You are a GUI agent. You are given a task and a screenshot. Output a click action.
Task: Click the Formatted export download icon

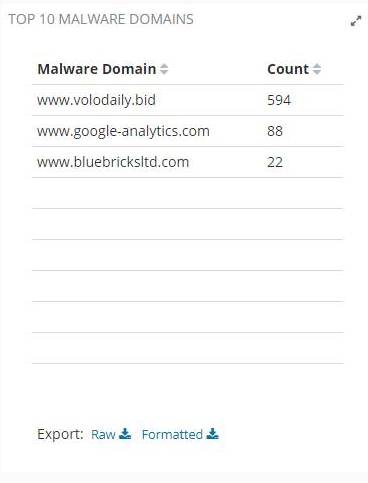point(212,434)
